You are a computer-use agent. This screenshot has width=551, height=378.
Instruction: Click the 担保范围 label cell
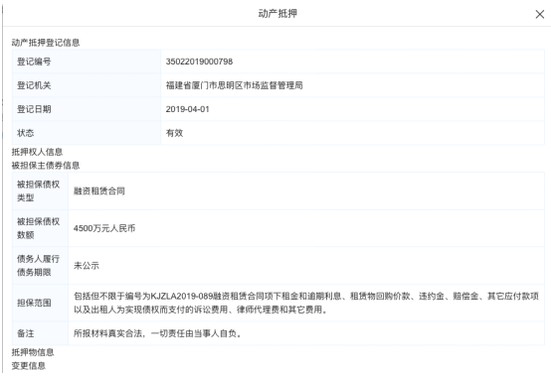coord(40,303)
